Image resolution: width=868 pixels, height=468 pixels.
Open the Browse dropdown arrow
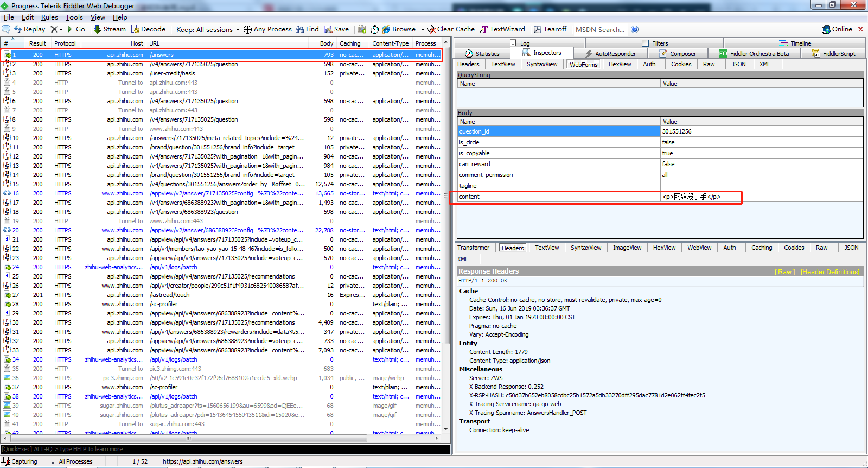pyautogui.click(x=423, y=29)
